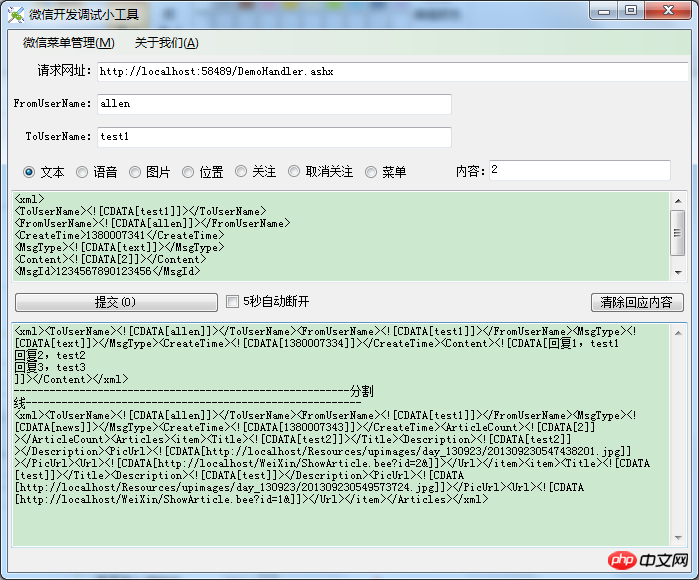Open the 微信菜单管理(M) menu
699x580 pixels.
point(69,43)
